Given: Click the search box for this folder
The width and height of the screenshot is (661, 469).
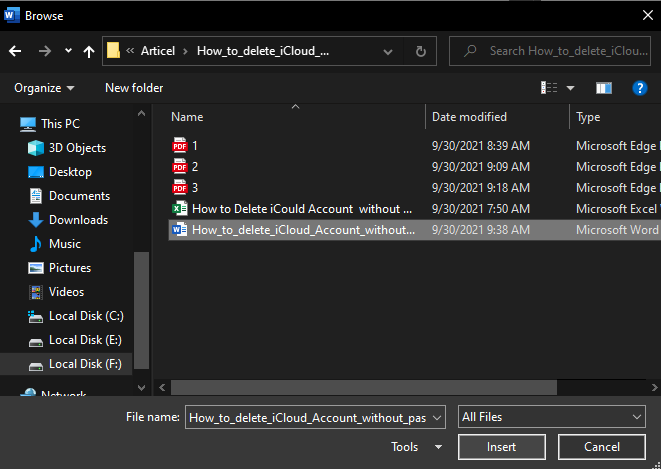Looking at the screenshot, I should pyautogui.click(x=550, y=51).
